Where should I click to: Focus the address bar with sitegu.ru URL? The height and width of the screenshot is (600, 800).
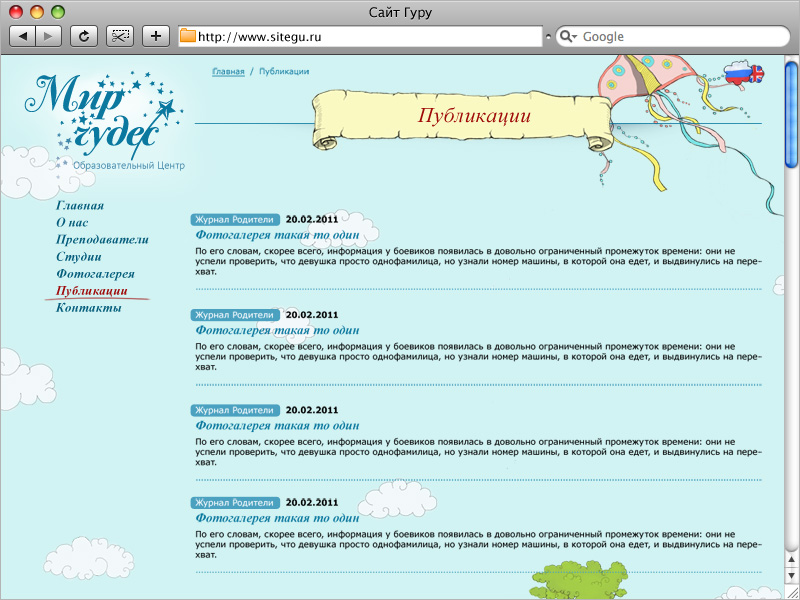[x=360, y=36]
